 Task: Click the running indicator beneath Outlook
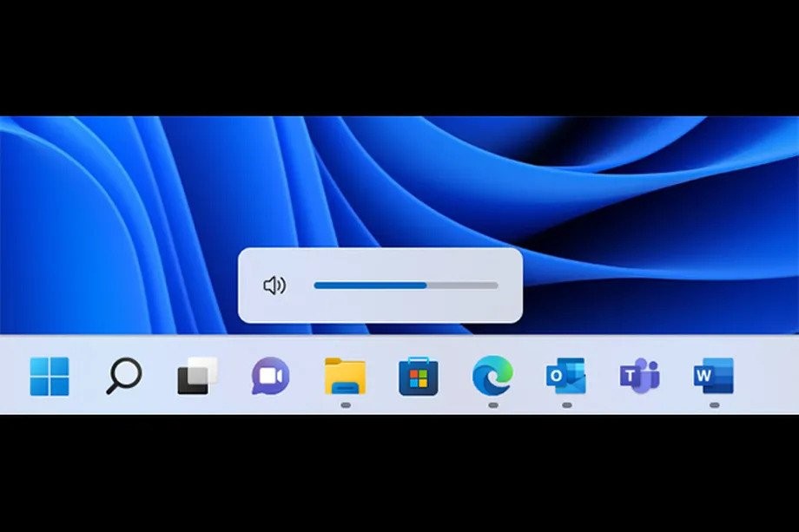[x=566, y=405]
